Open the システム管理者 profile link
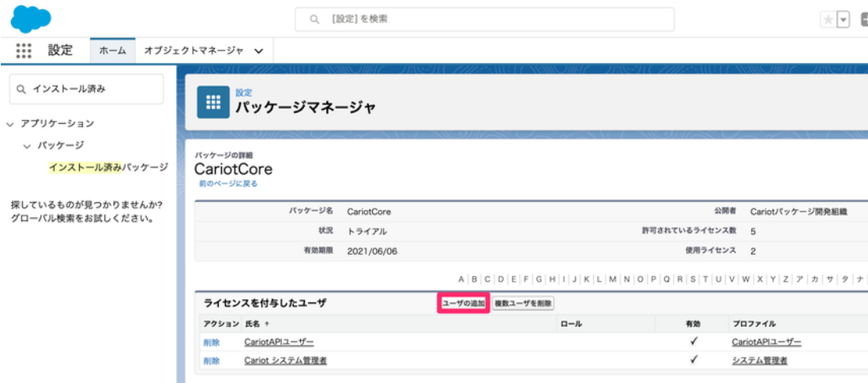The image size is (868, 383). 759,361
